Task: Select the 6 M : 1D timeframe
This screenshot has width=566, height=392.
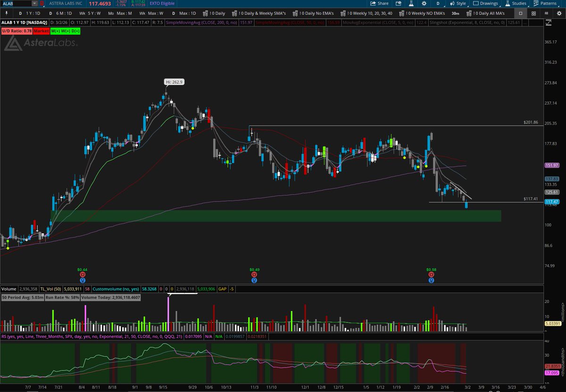Action: [x=61, y=13]
